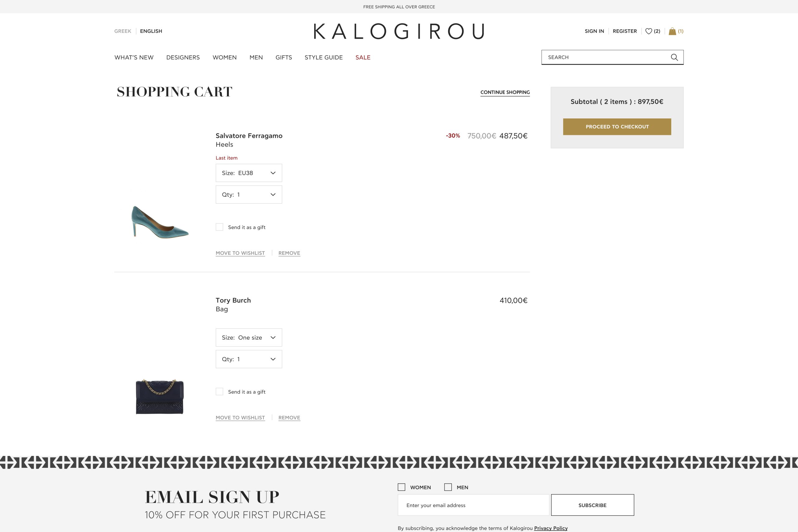Screen dimensions: 798x532
Task: Check Send it as a gift for heels
Action: 219,227
